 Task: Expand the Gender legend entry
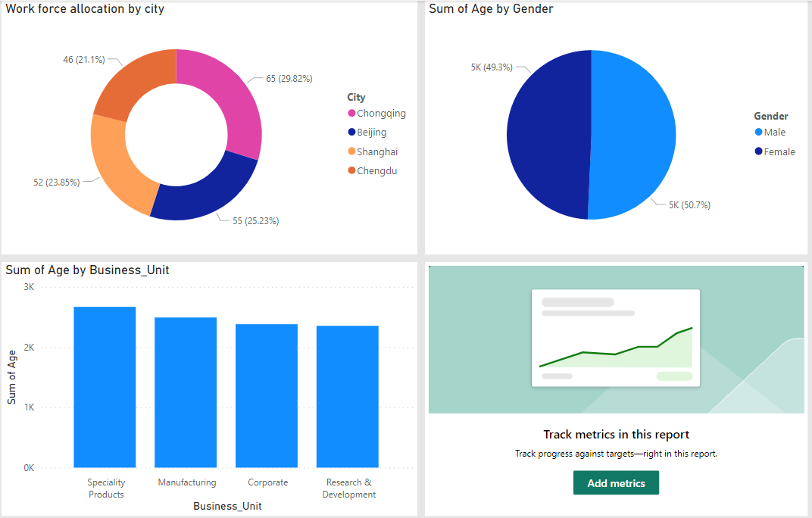click(x=770, y=116)
